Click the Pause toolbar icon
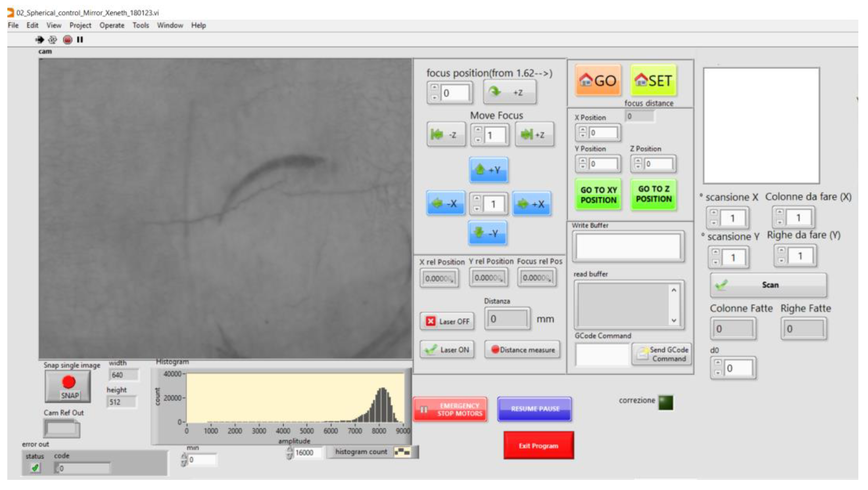868x490 pixels. click(x=80, y=40)
